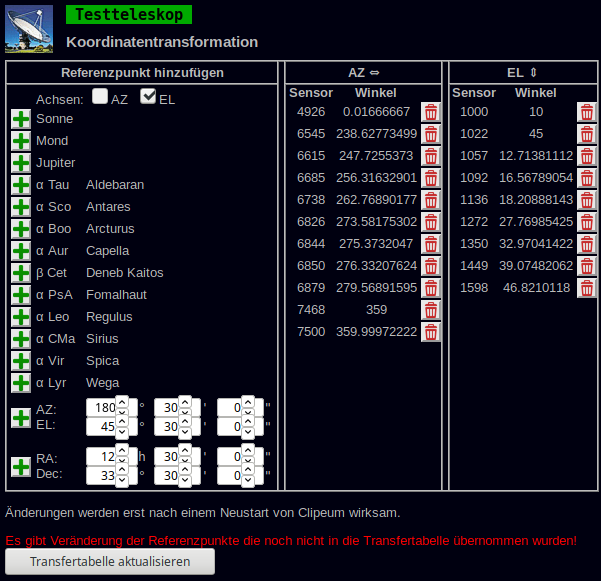Delete EL sensor 1022 entry

pyautogui.click(x=587, y=134)
